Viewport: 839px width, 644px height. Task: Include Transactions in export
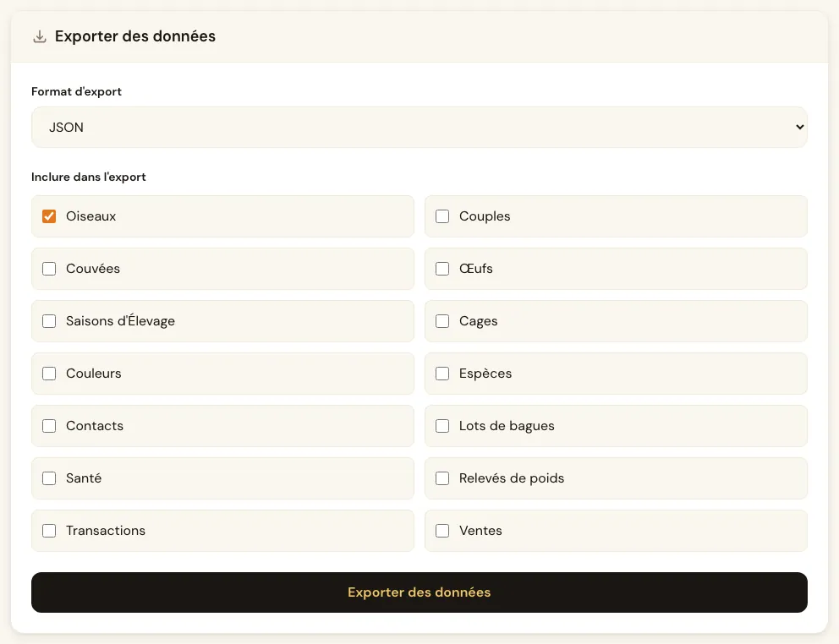pos(49,531)
